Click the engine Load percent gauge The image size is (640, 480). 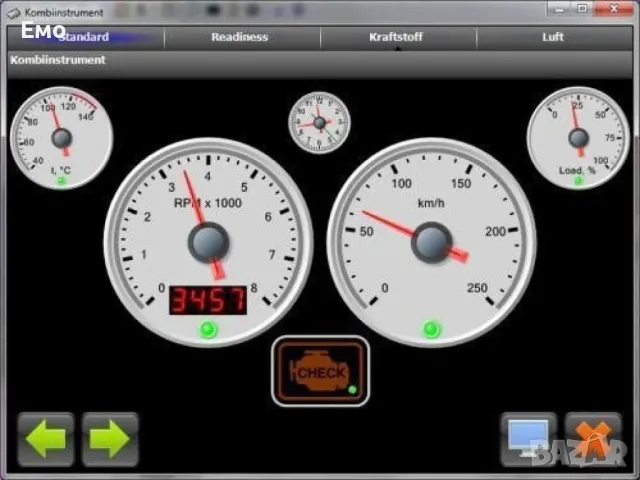pyautogui.click(x=577, y=137)
